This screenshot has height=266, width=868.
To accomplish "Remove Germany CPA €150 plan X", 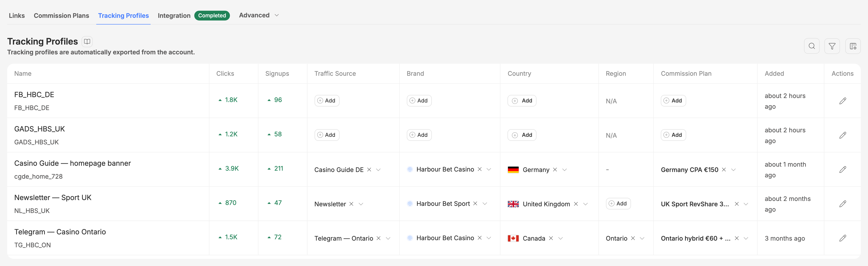I will pos(724,170).
